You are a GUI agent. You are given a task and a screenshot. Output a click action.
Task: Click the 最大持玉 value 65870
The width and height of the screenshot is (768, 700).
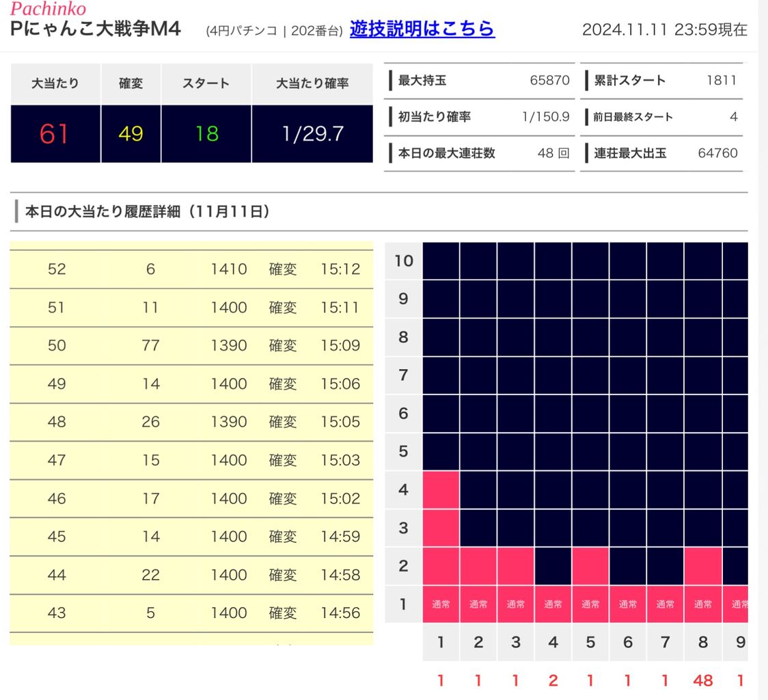549,81
